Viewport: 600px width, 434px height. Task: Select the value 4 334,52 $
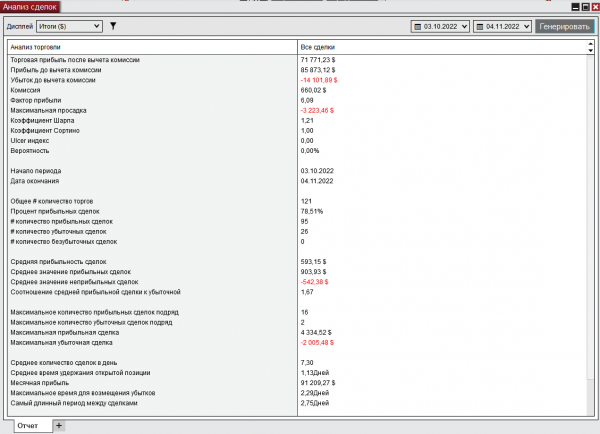[x=316, y=333]
